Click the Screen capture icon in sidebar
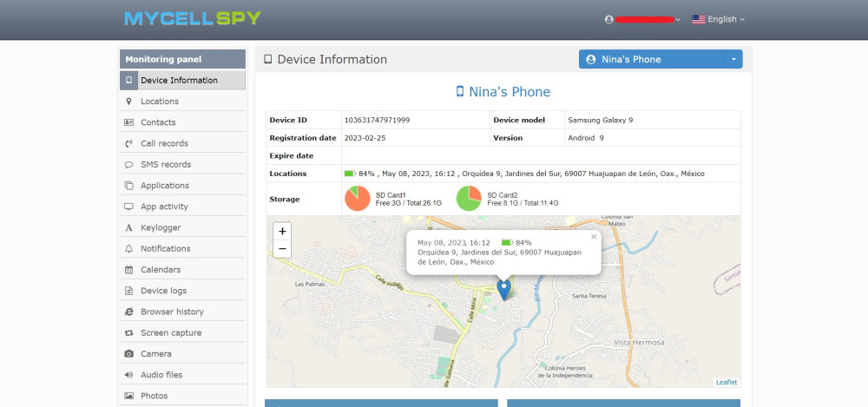Image resolution: width=868 pixels, height=407 pixels. 129,332
